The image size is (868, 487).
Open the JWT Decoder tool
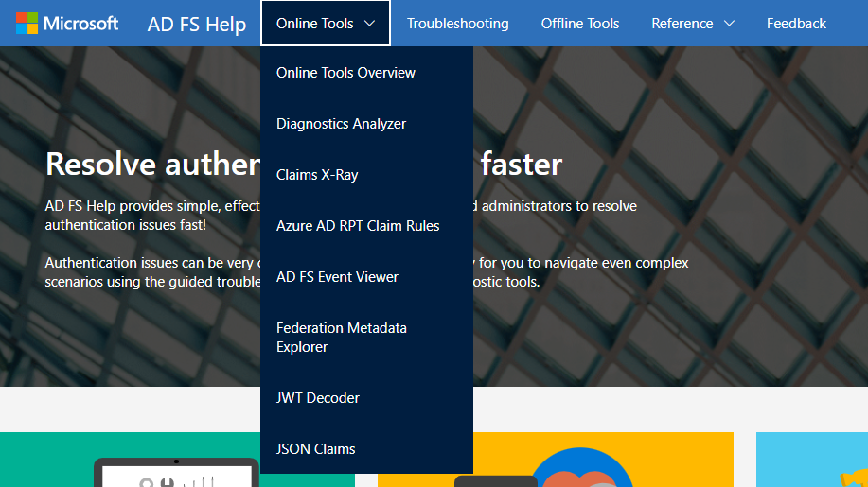click(x=318, y=398)
